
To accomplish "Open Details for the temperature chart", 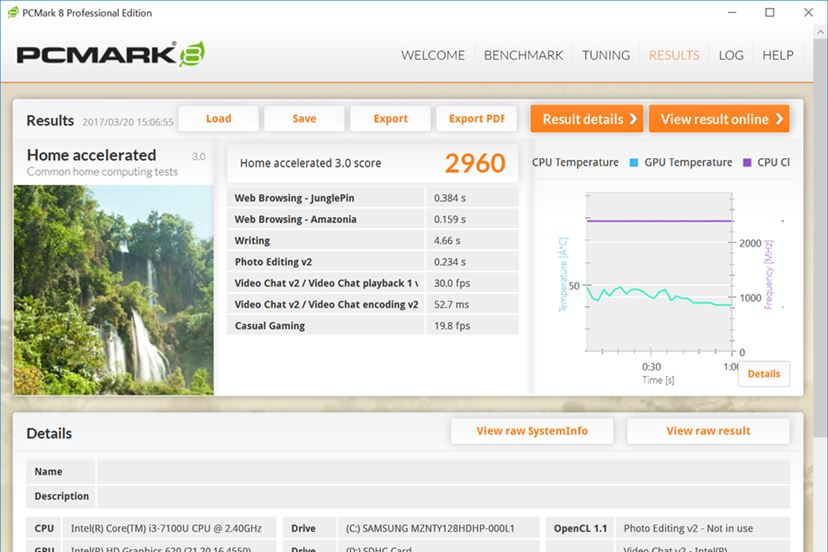I will 764,374.
